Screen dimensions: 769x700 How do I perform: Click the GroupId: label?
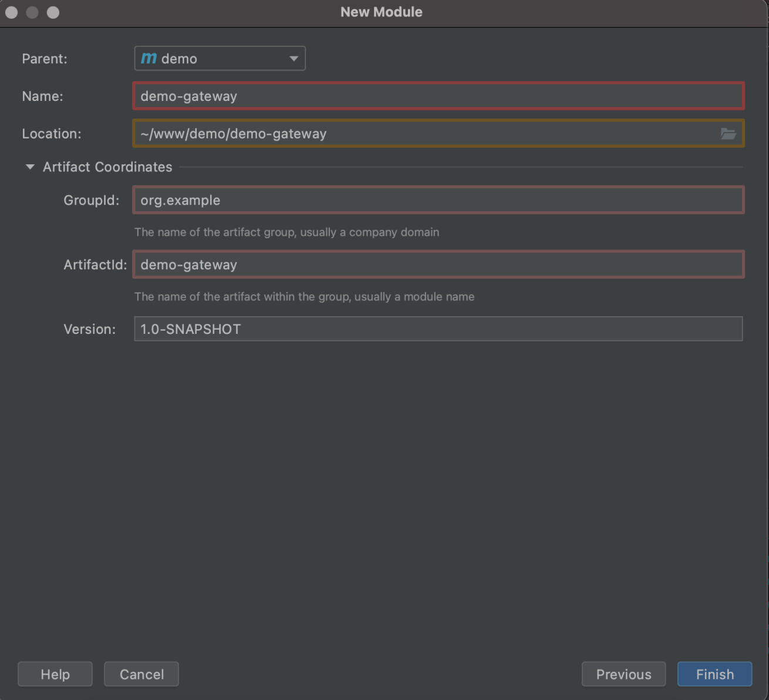coord(92,200)
